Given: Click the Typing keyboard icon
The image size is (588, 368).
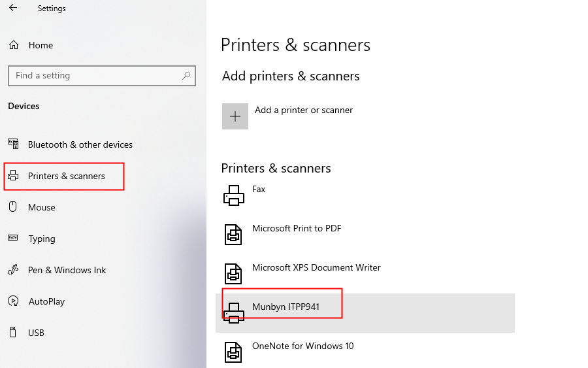Looking at the screenshot, I should [13, 238].
